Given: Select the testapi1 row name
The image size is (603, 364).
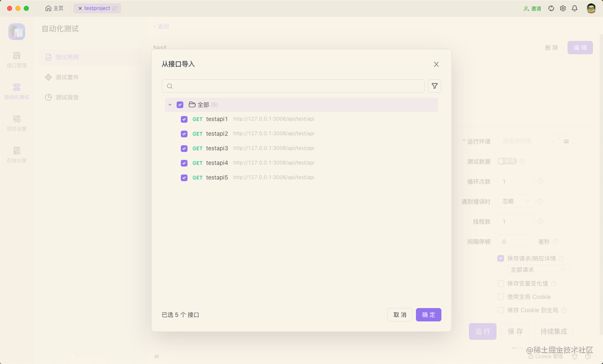Looking at the screenshot, I should 217,119.
